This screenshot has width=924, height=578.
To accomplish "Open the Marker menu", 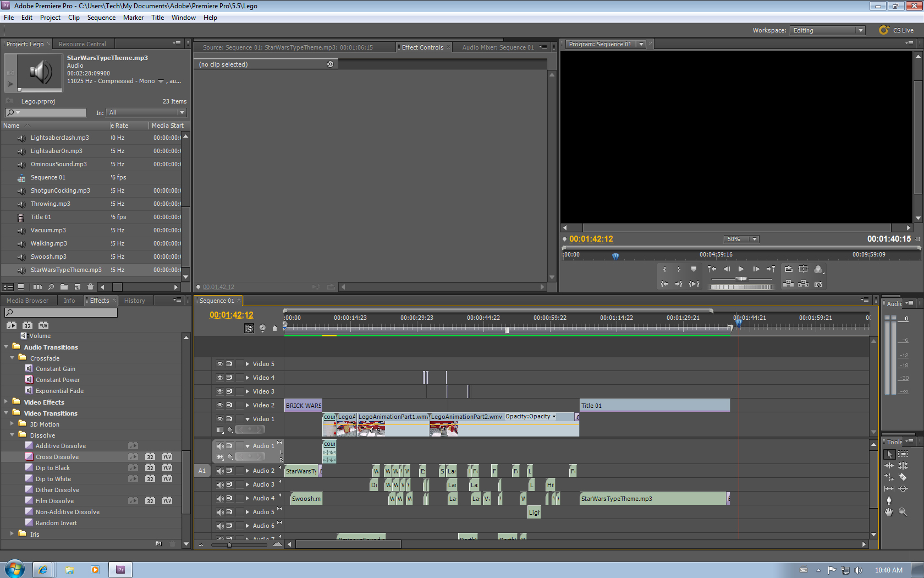I will coord(133,18).
